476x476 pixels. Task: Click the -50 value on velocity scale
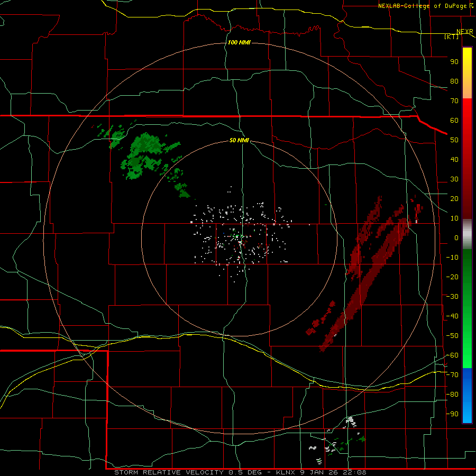click(452, 336)
